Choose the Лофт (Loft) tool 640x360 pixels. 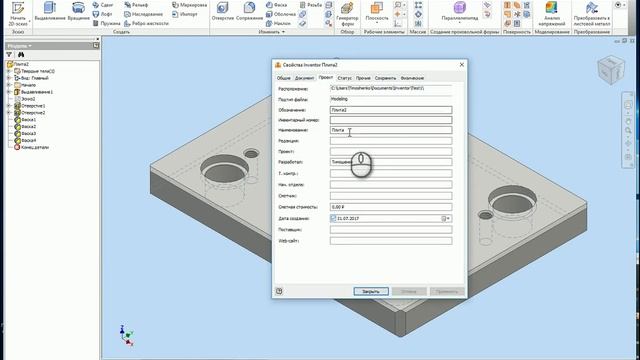coord(102,14)
